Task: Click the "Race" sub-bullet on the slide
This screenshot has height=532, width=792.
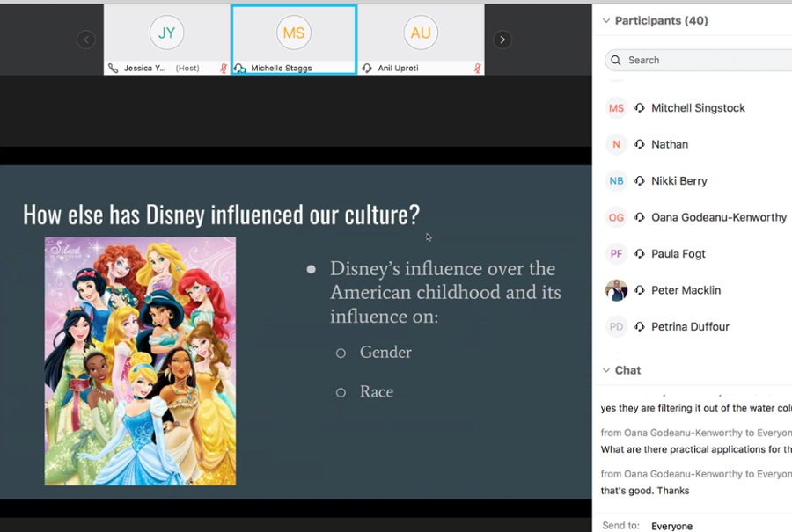Action: [x=377, y=391]
